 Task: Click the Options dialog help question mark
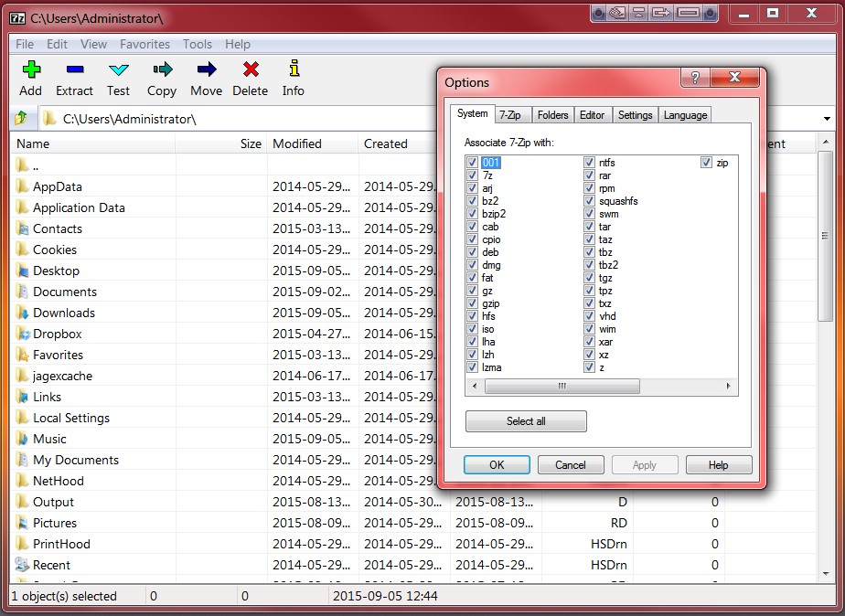pos(694,79)
